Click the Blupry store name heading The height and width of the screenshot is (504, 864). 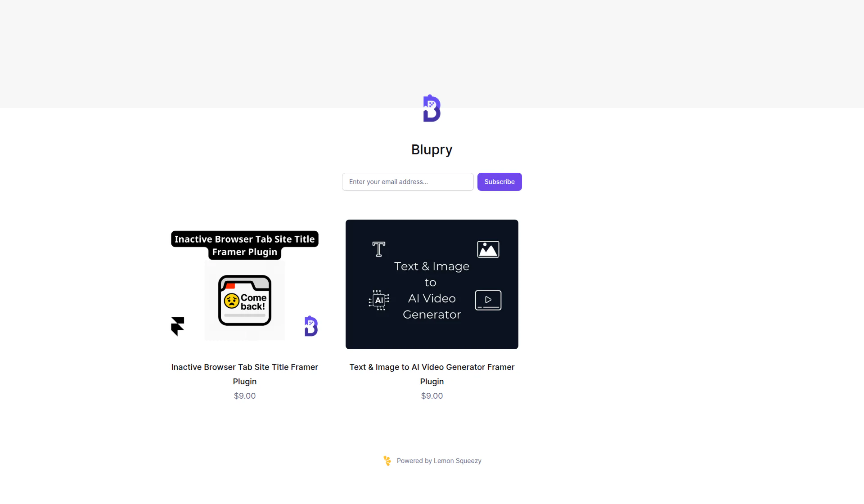tap(432, 149)
